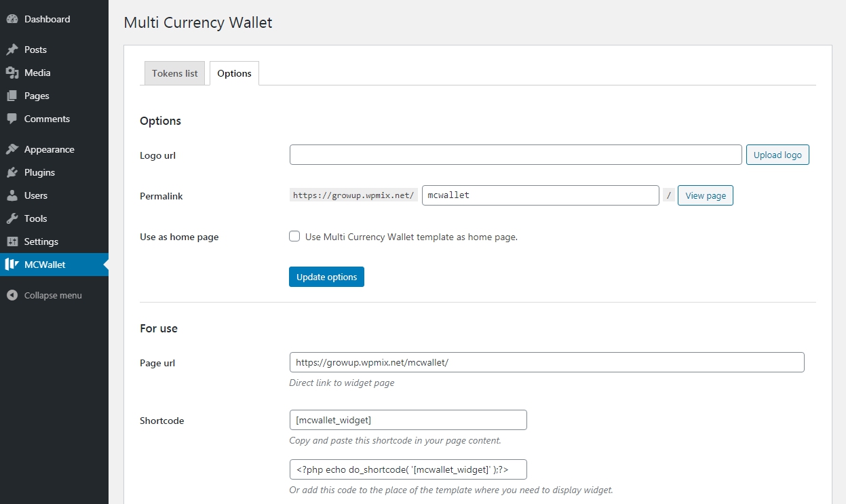
Task: Click the Tools wrench icon
Action: tap(12, 218)
